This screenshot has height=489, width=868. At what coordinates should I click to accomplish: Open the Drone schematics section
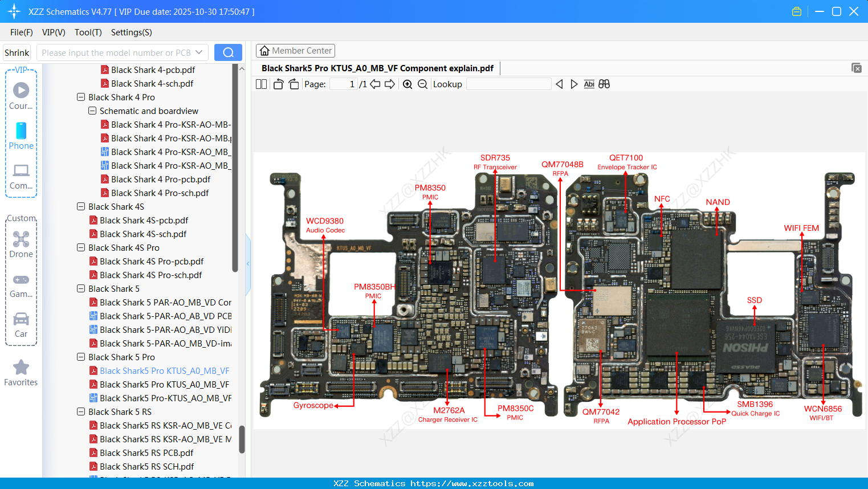click(21, 244)
